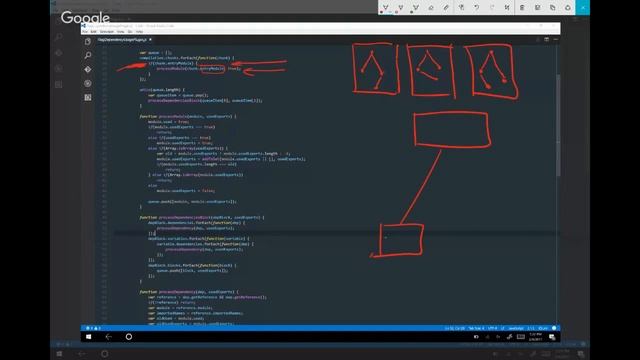The image size is (640, 360).
Task: Click the 'function processDependenciesBlock' declaration line
Action: [202, 218]
